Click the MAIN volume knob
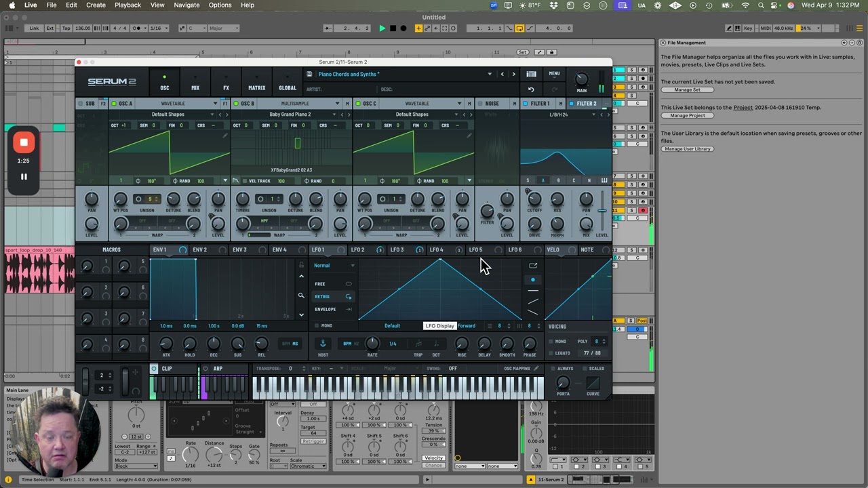 click(x=581, y=79)
